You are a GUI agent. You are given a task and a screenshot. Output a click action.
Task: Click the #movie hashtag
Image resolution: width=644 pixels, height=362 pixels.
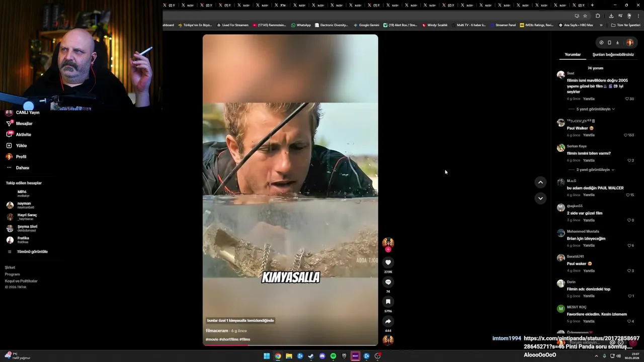212,339
